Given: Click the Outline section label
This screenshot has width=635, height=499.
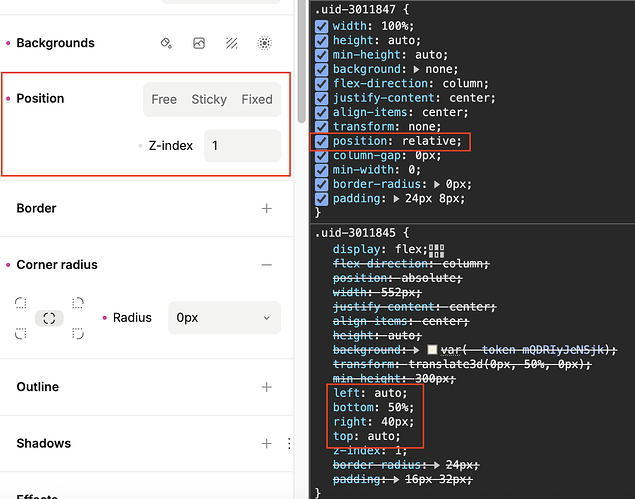Looking at the screenshot, I should (x=38, y=387).
